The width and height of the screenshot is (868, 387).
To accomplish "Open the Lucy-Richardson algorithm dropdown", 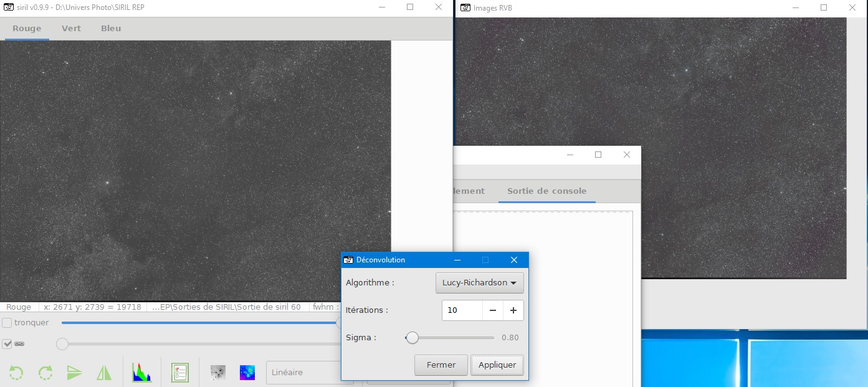I will (479, 282).
